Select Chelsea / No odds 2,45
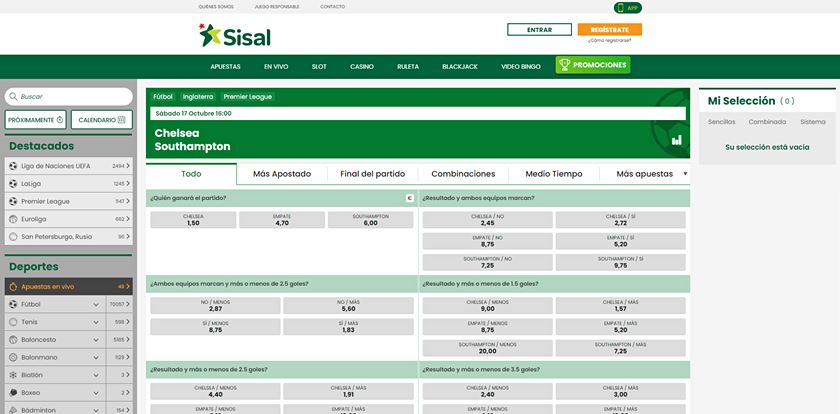 pyautogui.click(x=488, y=220)
